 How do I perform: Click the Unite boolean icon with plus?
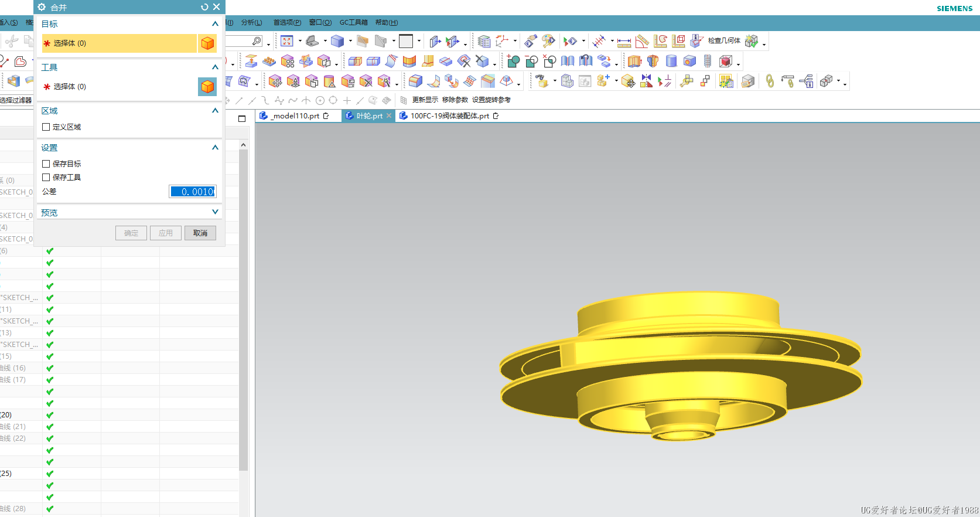[514, 61]
